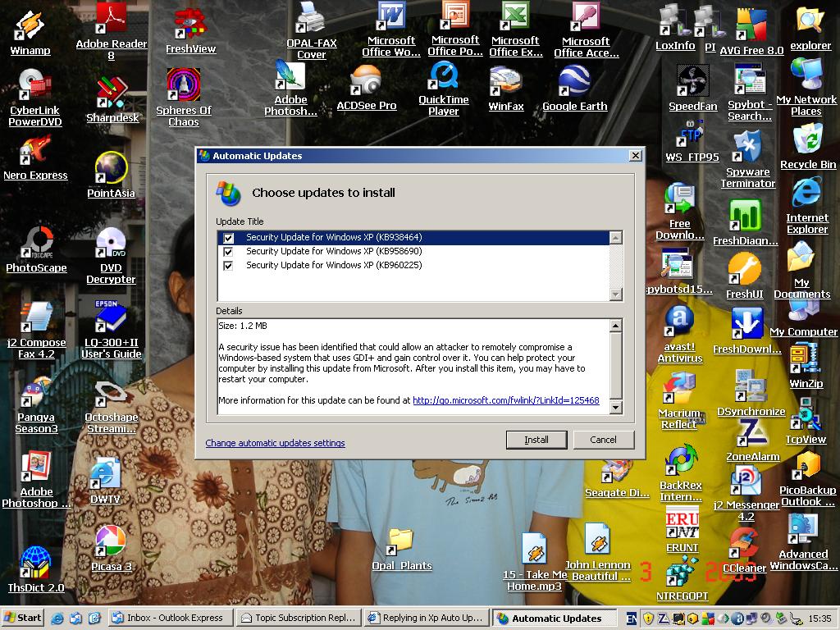Select the CCleaner desktop shortcut
Viewport: 840px width, 630px height.
click(745, 551)
